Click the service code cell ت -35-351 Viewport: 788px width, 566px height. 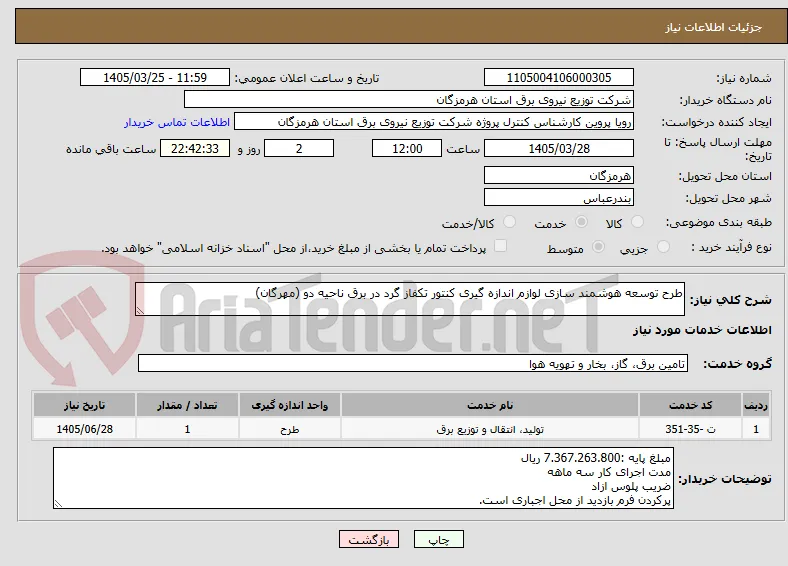pos(691,429)
